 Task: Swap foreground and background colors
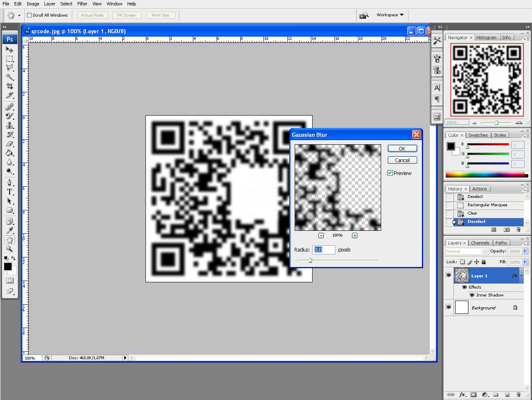click(x=13, y=258)
